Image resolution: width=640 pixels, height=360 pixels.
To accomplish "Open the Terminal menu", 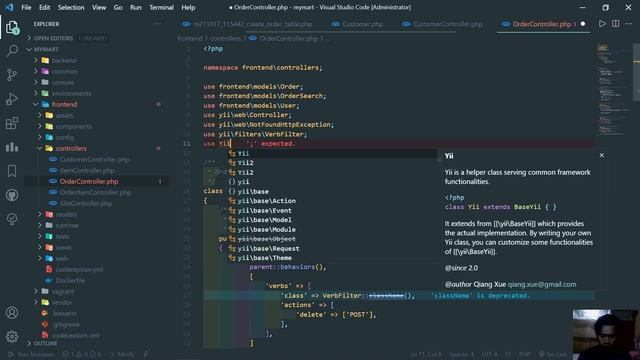I will [x=161, y=7].
